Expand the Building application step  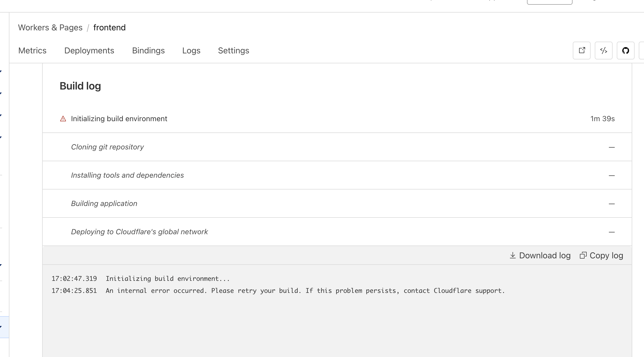337,204
